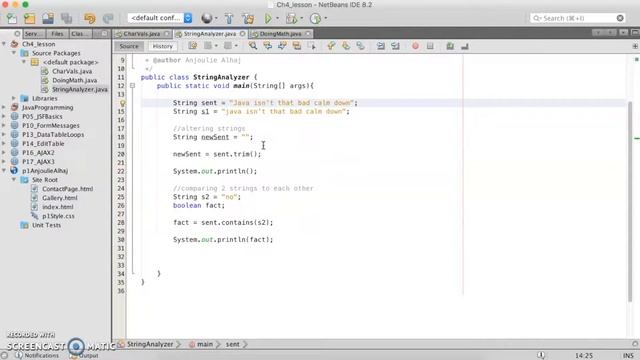Switch editor to Source view

click(x=129, y=46)
